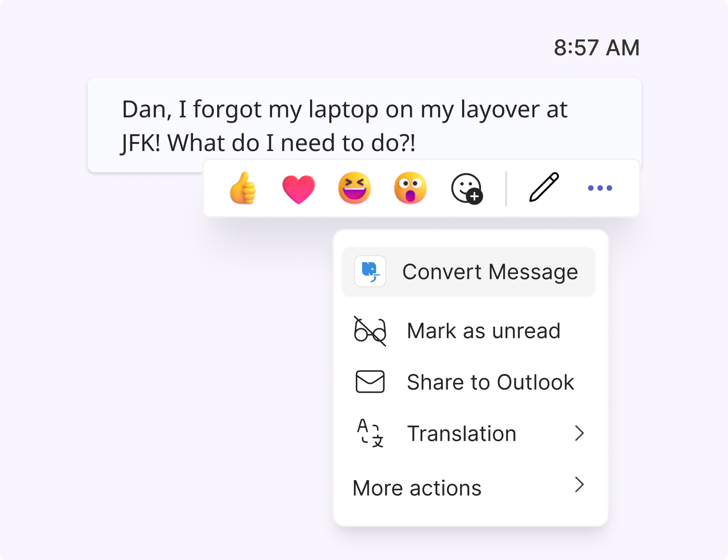728x560 pixels.
Task: Choose Share to Outlook
Action: 468,382
